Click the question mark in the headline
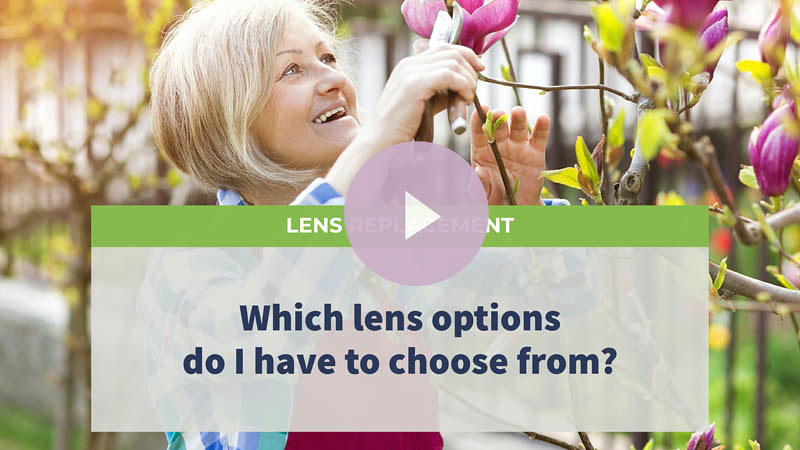Screen dimensions: 800x450 tap(608, 360)
